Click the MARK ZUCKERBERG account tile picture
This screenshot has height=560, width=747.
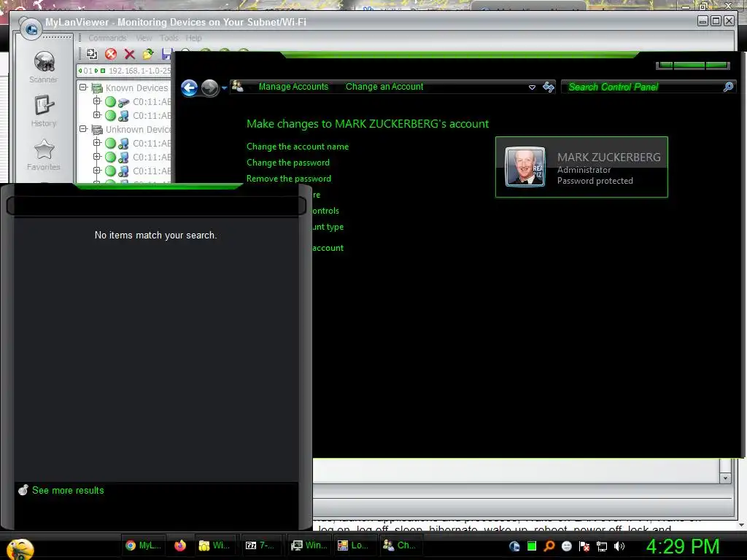click(525, 167)
